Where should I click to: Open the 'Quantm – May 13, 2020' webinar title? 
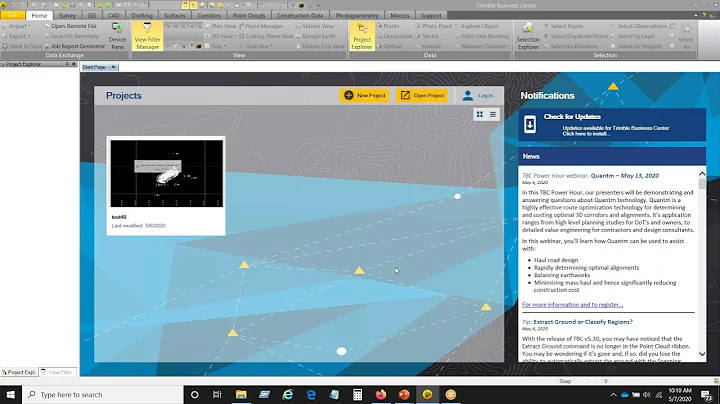coord(624,175)
